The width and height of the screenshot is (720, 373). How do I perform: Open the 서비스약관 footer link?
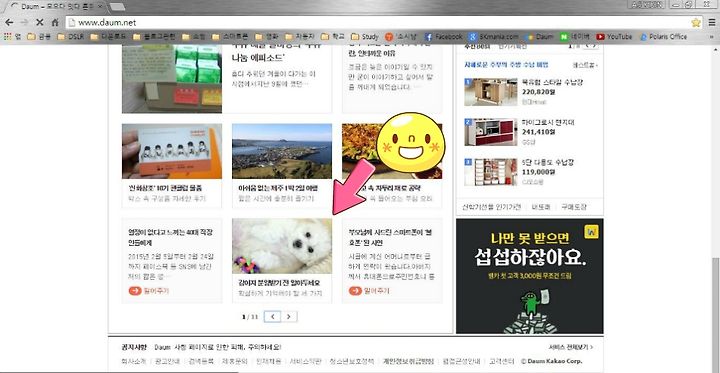coord(305,361)
